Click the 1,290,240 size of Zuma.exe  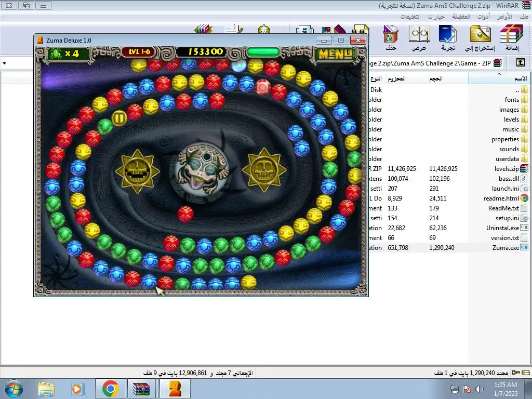[x=442, y=248]
